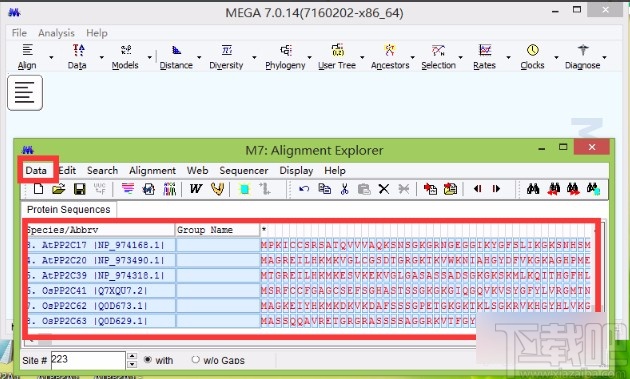Click the find marked site binoculars icon
The width and height of the screenshot is (630, 379).
point(593,188)
